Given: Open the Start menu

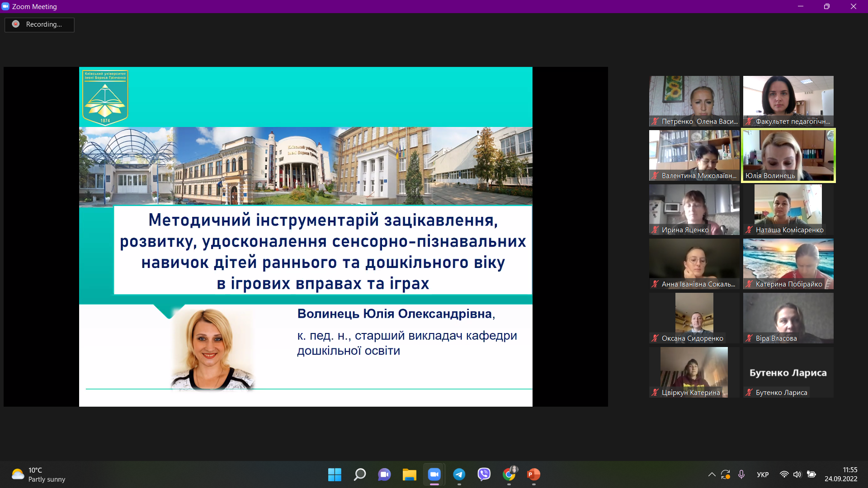Looking at the screenshot, I should [335, 475].
